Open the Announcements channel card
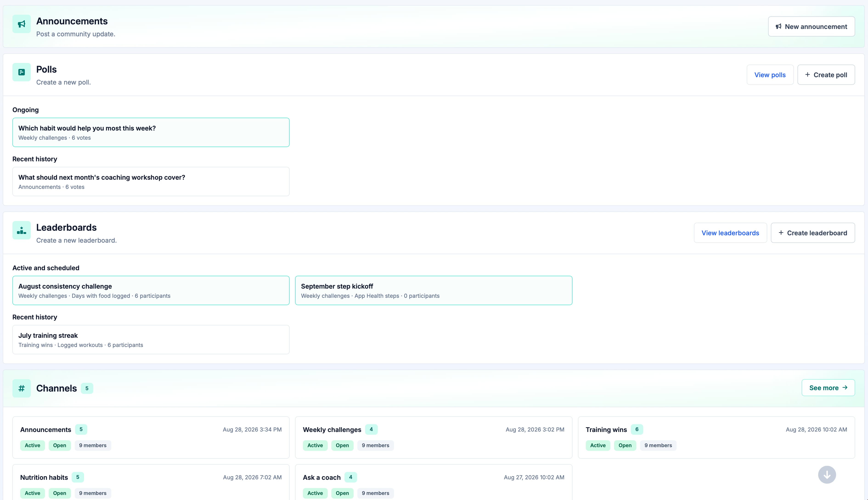Screen dimensions: 868x500 coord(151,437)
